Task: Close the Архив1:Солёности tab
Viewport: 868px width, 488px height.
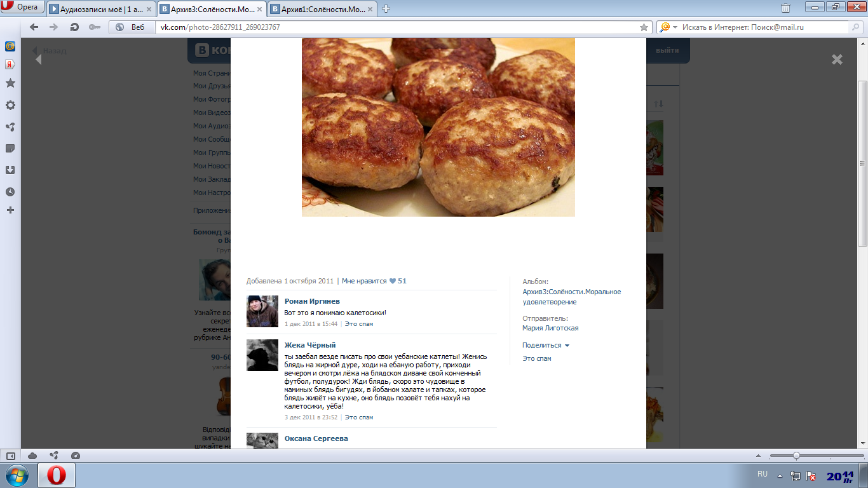Action: (x=370, y=9)
